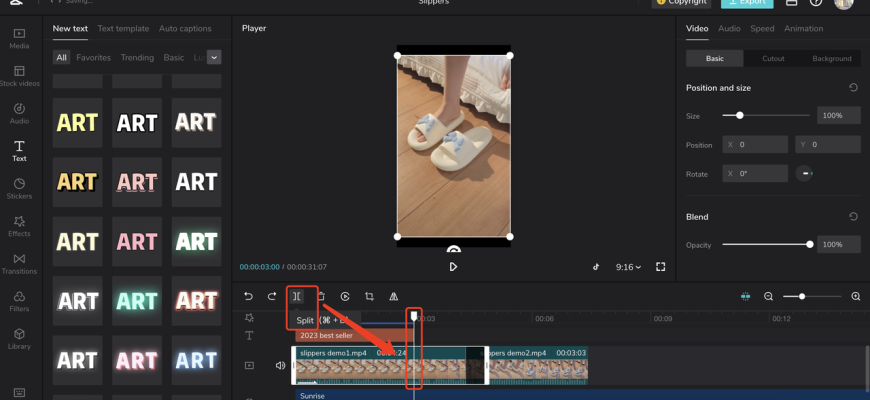The height and width of the screenshot is (400, 870).
Task: Click the Position Y input field
Action: tap(828, 144)
